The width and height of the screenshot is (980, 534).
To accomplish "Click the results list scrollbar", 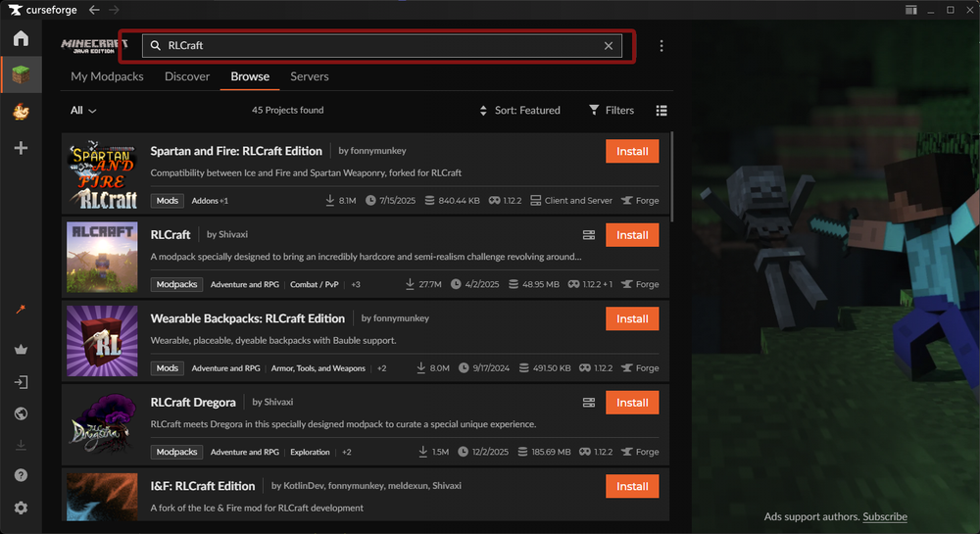I will 672,176.
